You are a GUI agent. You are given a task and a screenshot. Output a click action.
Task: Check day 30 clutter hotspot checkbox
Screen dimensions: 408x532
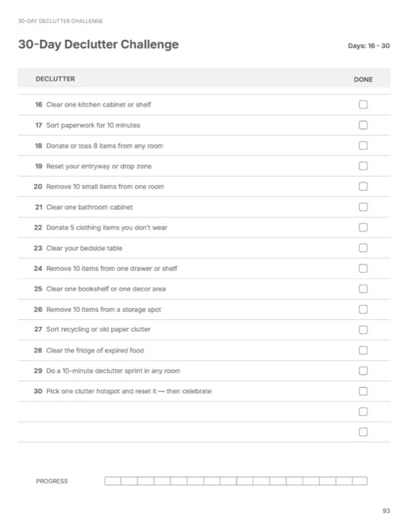(363, 391)
